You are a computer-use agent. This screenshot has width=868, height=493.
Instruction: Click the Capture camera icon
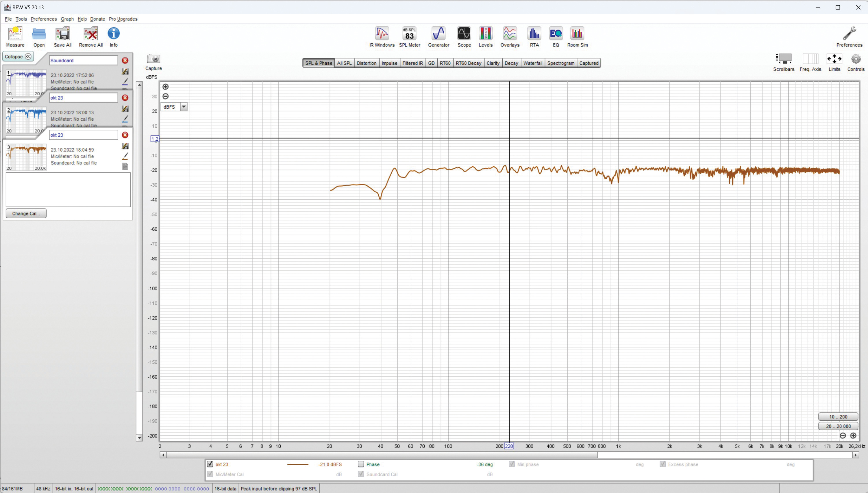pyautogui.click(x=153, y=59)
